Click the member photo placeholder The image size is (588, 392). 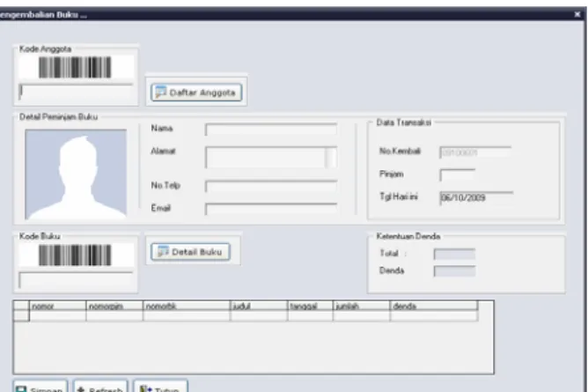click(x=76, y=174)
